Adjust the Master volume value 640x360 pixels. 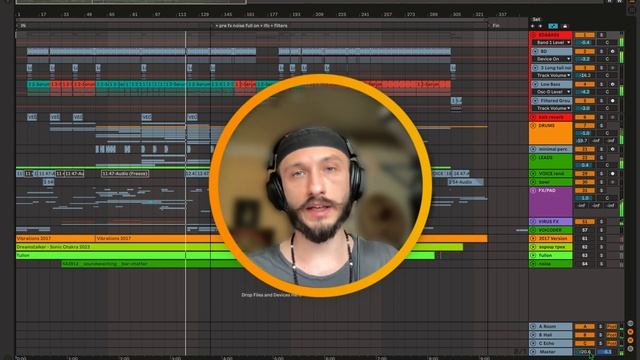pos(584,352)
